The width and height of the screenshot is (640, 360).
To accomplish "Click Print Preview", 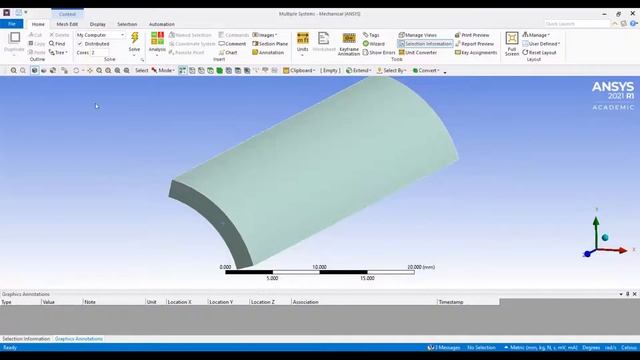I will [x=472, y=35].
